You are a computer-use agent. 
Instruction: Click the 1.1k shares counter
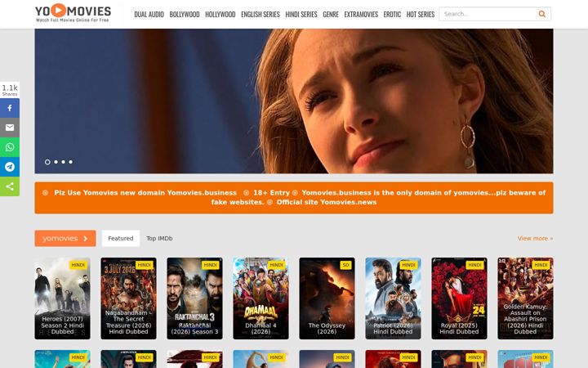10,90
